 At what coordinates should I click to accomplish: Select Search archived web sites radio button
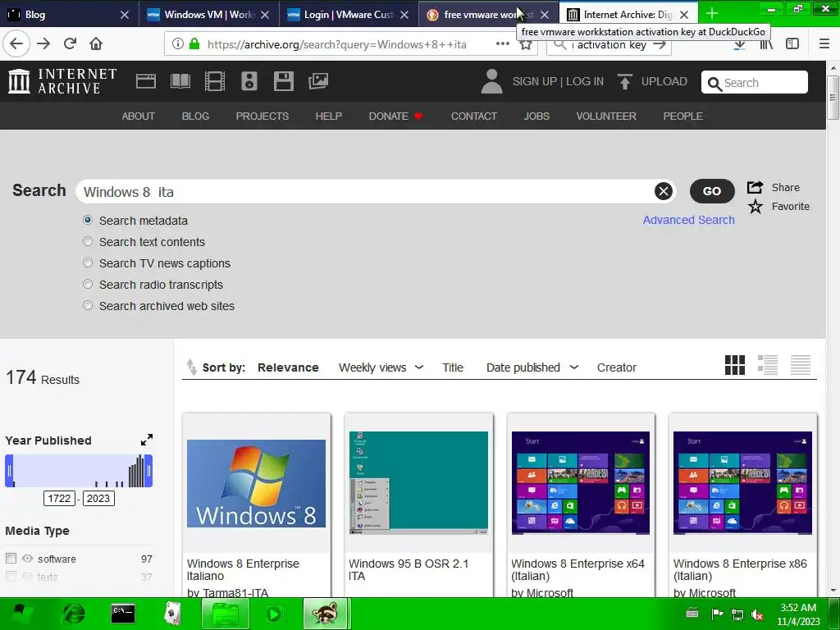point(87,306)
